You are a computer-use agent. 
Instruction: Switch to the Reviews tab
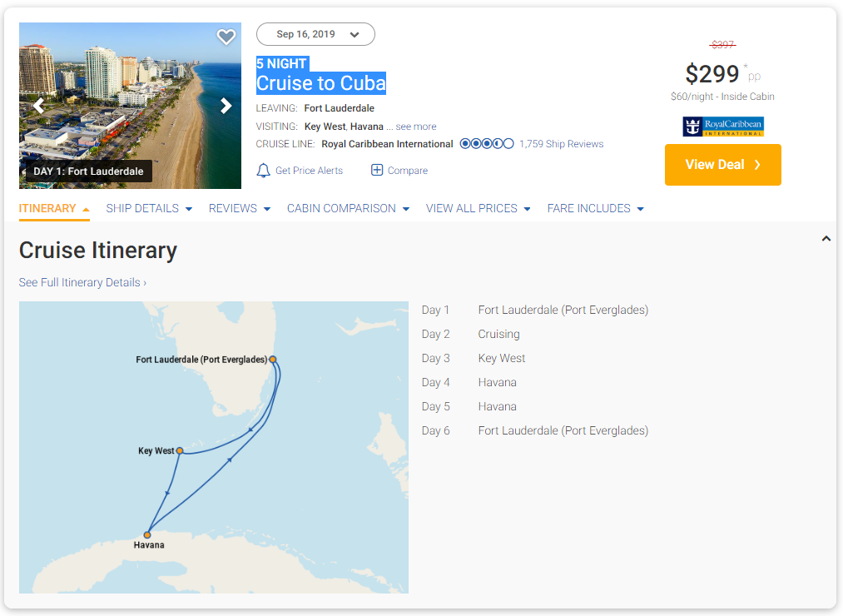[x=239, y=208]
